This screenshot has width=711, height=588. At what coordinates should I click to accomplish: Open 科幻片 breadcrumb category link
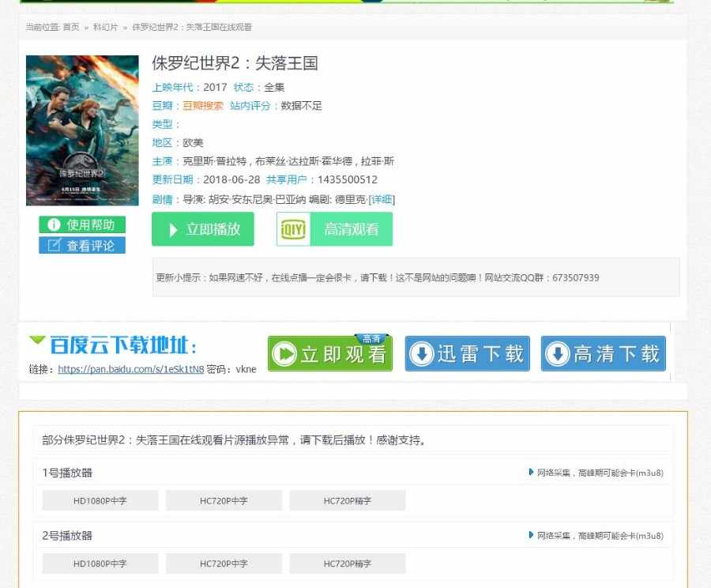tap(105, 27)
